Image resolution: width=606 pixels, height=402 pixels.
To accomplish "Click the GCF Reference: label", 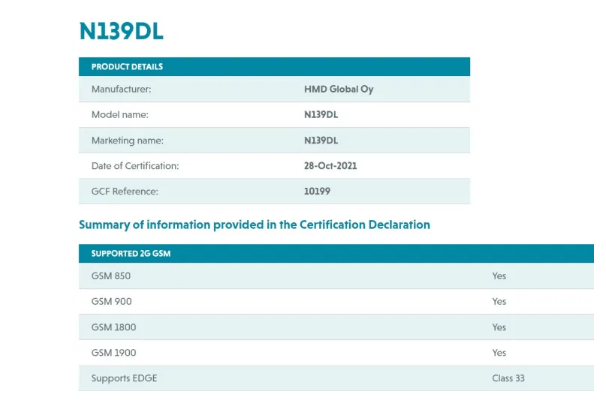I will pos(125,191).
